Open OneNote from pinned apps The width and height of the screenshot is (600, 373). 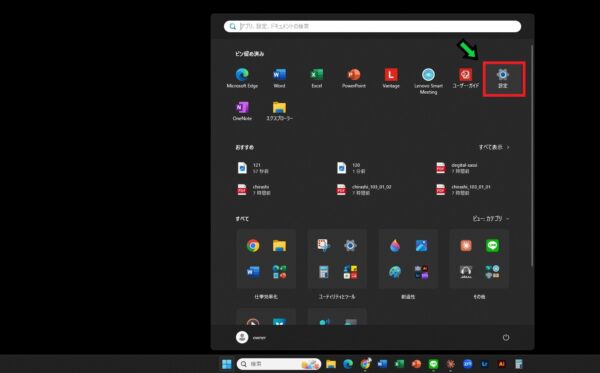242,111
